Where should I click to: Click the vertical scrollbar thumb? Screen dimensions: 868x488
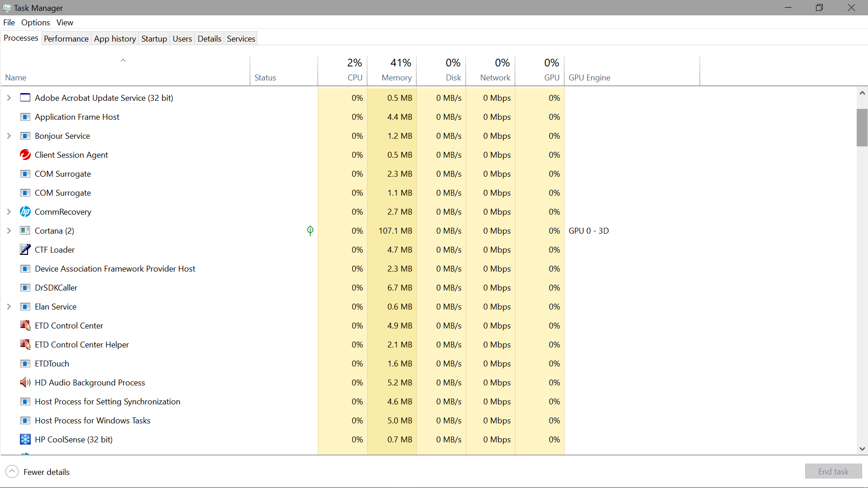click(862, 127)
